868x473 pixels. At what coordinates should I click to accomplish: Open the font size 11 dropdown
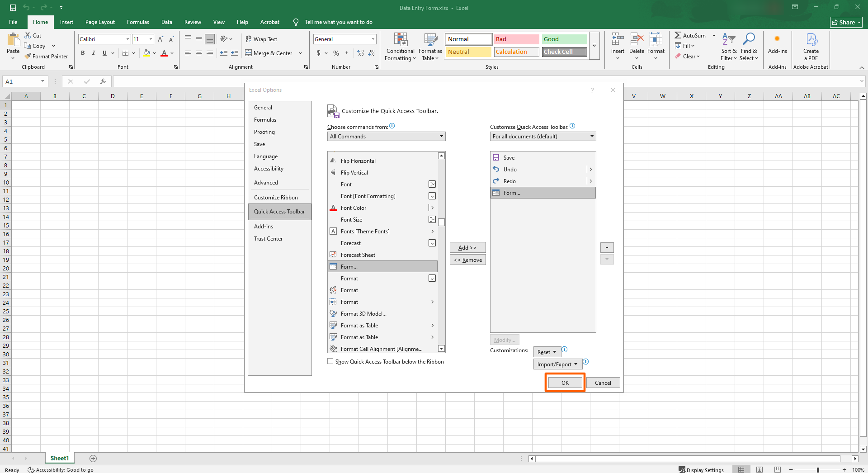[151, 39]
